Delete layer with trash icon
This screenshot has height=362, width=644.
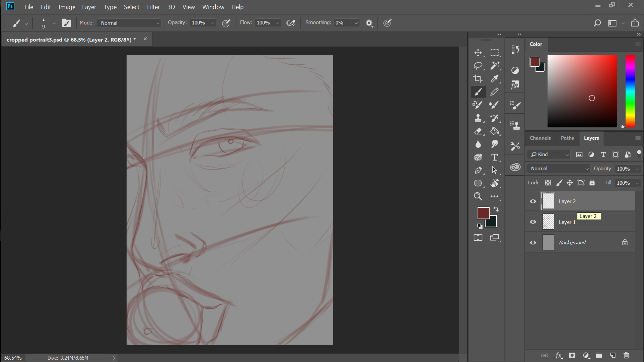(x=626, y=355)
